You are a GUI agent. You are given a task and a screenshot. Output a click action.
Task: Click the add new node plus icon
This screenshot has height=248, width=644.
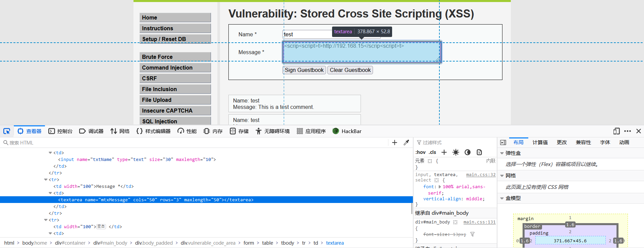pos(394,142)
